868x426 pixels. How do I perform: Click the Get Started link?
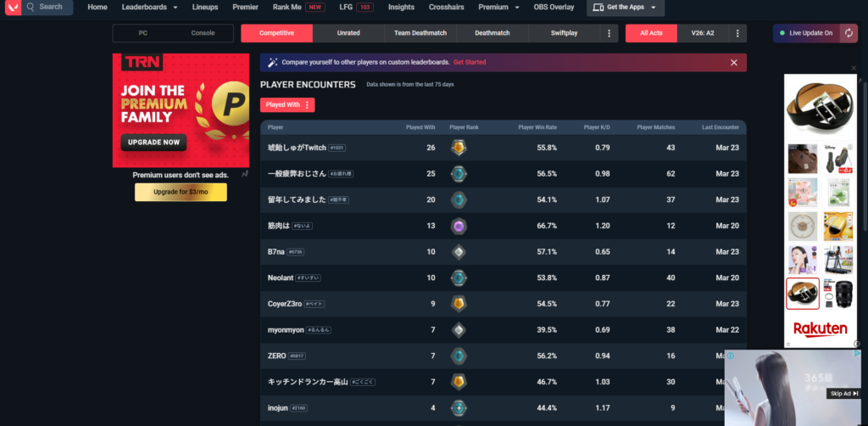[x=470, y=62]
